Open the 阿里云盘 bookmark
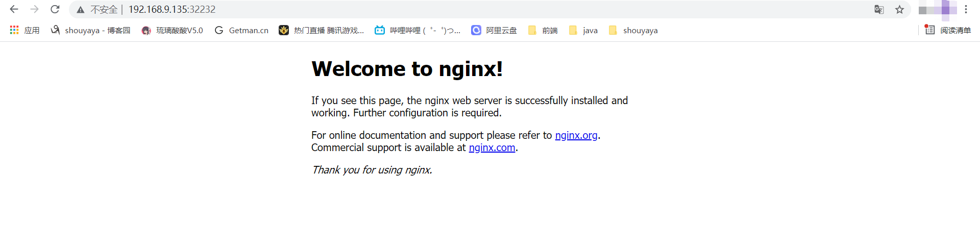The width and height of the screenshot is (980, 246). tap(494, 30)
